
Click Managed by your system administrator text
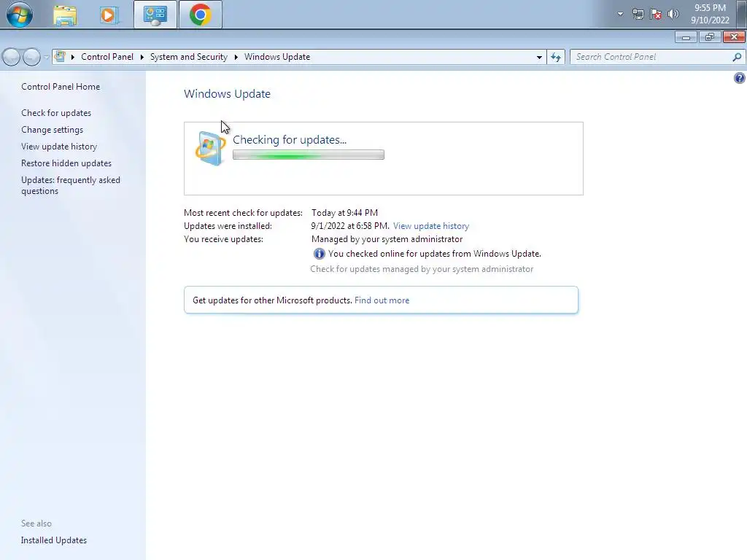[387, 239]
